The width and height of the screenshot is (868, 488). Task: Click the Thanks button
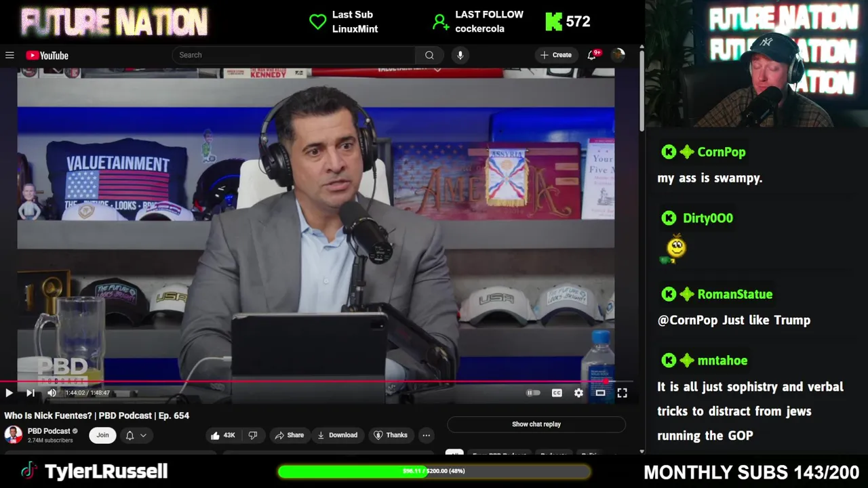tap(391, 435)
